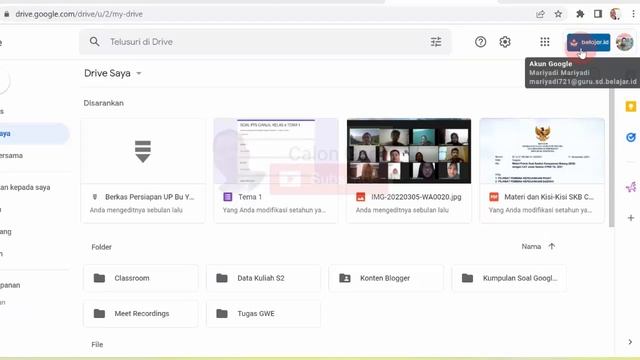Image resolution: width=640 pixels, height=360 pixels.
Task: Open the profile avatar in Drive header
Action: (624, 42)
